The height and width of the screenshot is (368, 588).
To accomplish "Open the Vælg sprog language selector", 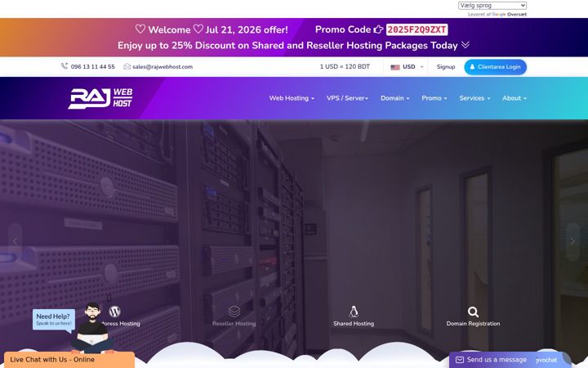I will [x=492, y=6].
